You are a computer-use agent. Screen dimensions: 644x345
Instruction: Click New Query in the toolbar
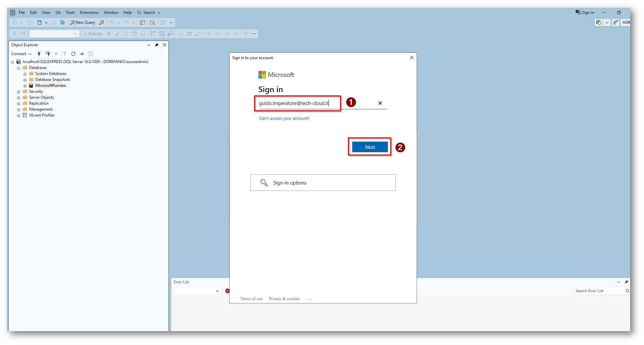point(83,22)
